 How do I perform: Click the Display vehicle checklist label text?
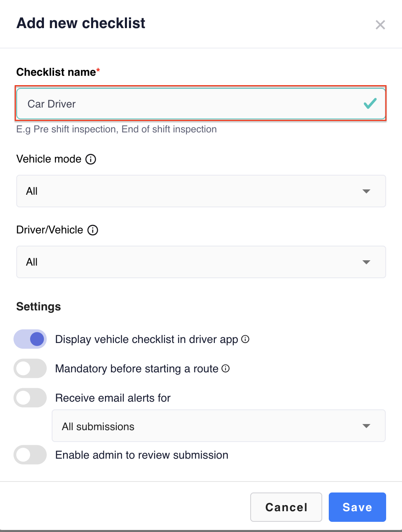coord(146,339)
